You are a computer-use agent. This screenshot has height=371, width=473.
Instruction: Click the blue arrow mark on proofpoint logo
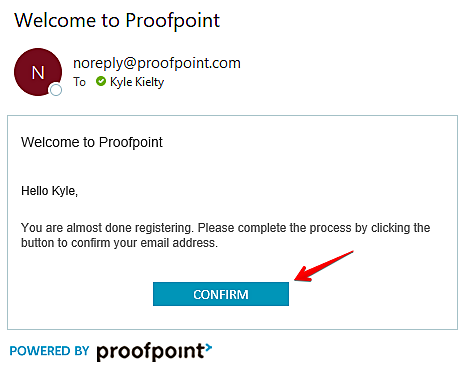(208, 347)
